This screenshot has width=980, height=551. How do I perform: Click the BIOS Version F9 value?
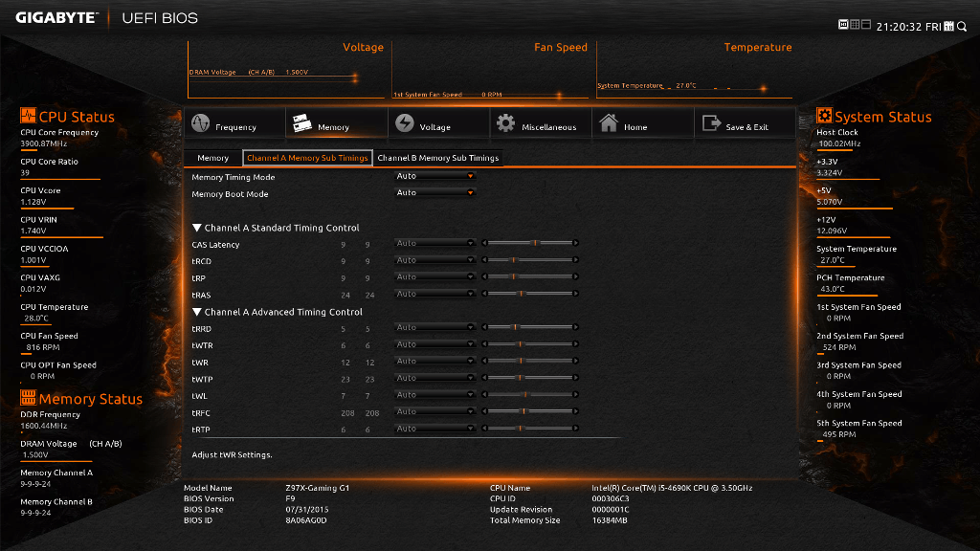pyautogui.click(x=290, y=498)
